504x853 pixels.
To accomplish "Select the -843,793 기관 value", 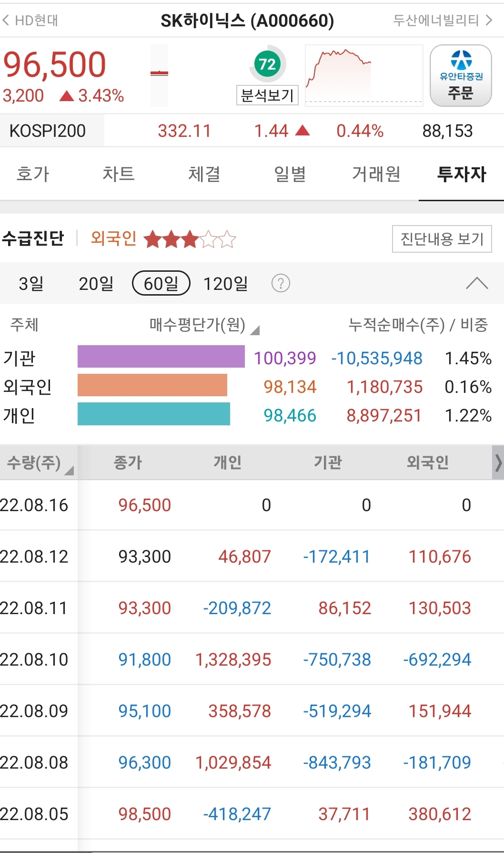I will point(337,762).
